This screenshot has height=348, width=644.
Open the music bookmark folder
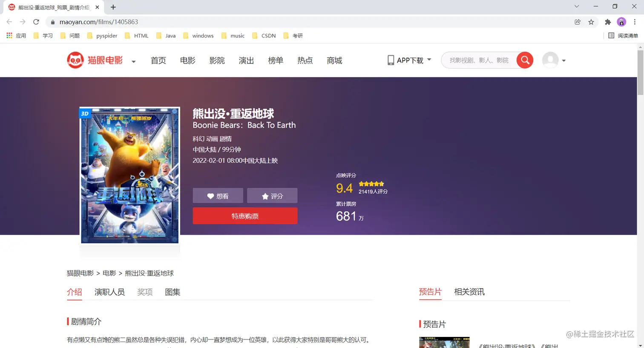point(233,36)
